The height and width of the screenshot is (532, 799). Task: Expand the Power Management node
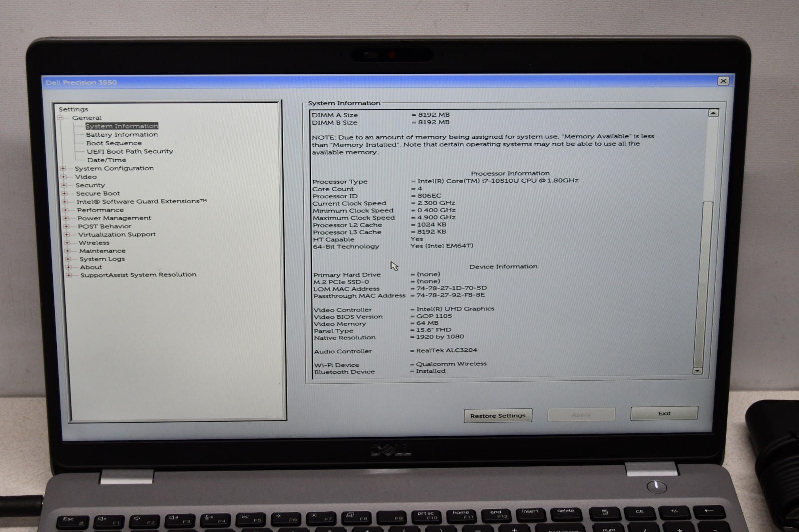click(x=66, y=218)
